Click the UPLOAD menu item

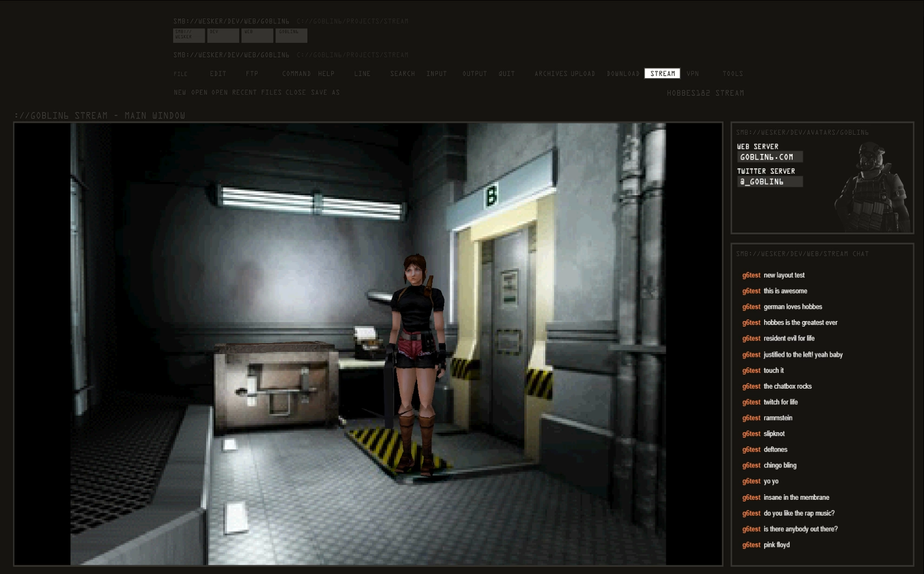point(583,74)
